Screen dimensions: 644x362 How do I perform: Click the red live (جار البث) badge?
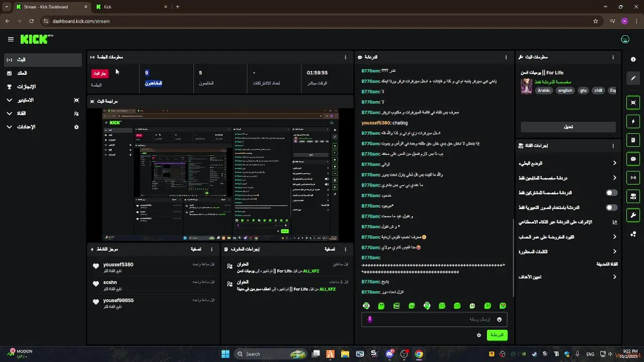pyautogui.click(x=100, y=73)
